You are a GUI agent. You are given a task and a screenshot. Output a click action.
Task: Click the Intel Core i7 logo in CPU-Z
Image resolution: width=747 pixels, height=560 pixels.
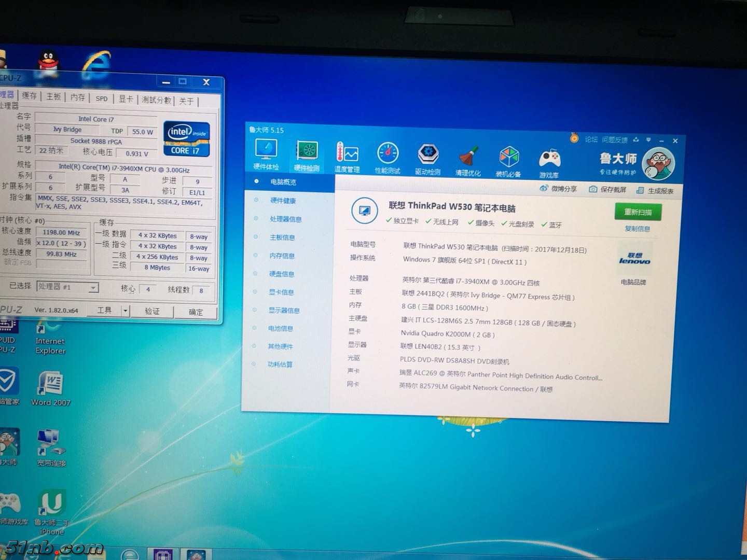[x=187, y=139]
